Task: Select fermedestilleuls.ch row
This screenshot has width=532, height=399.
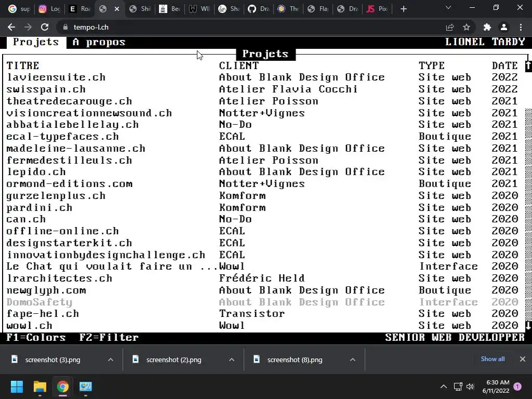Action: pos(262,160)
